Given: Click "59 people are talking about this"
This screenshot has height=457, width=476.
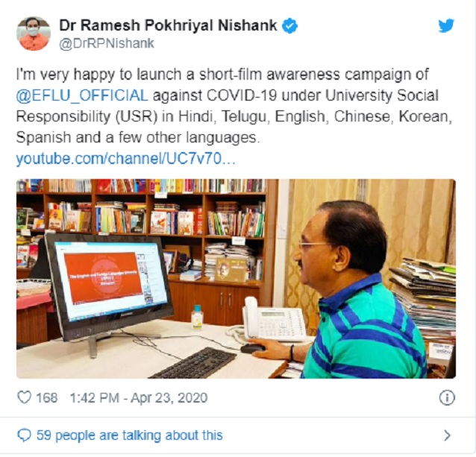Looking at the screenshot, I should 130,435.
